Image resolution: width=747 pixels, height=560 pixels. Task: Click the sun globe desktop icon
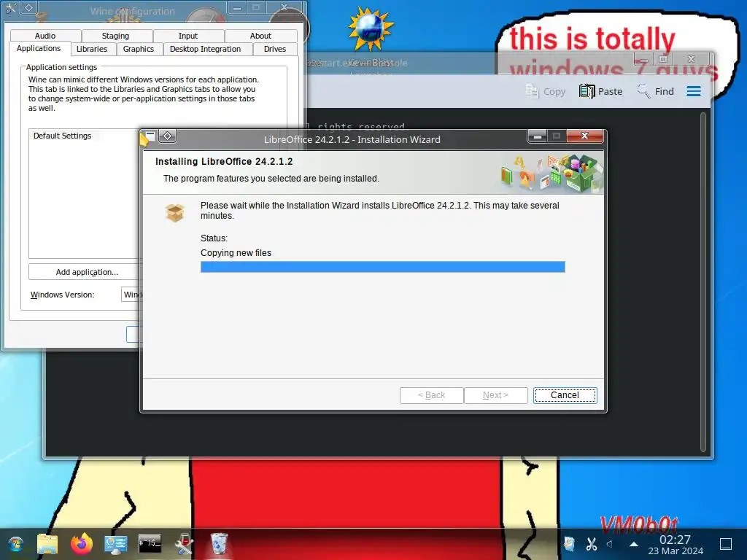(371, 28)
